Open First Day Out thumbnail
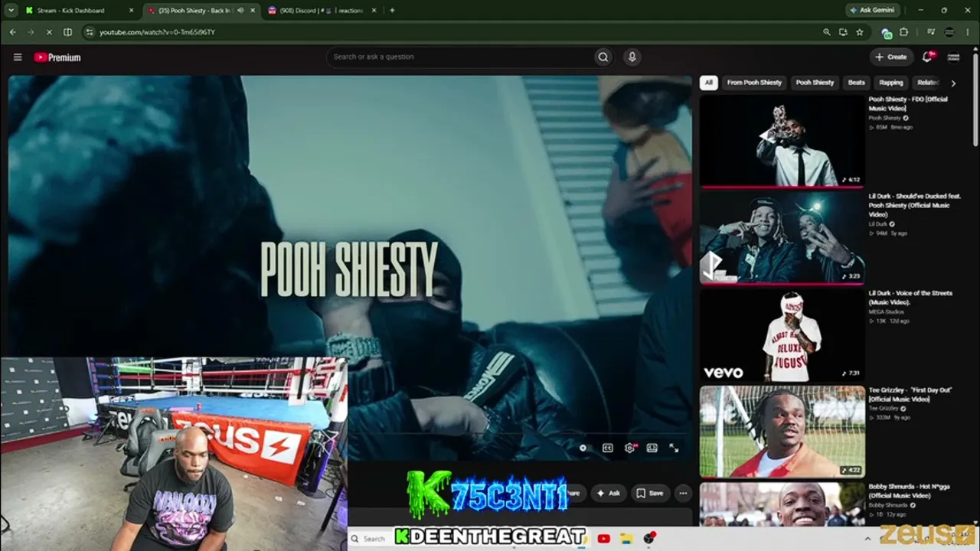The height and width of the screenshot is (551, 980). [782, 432]
